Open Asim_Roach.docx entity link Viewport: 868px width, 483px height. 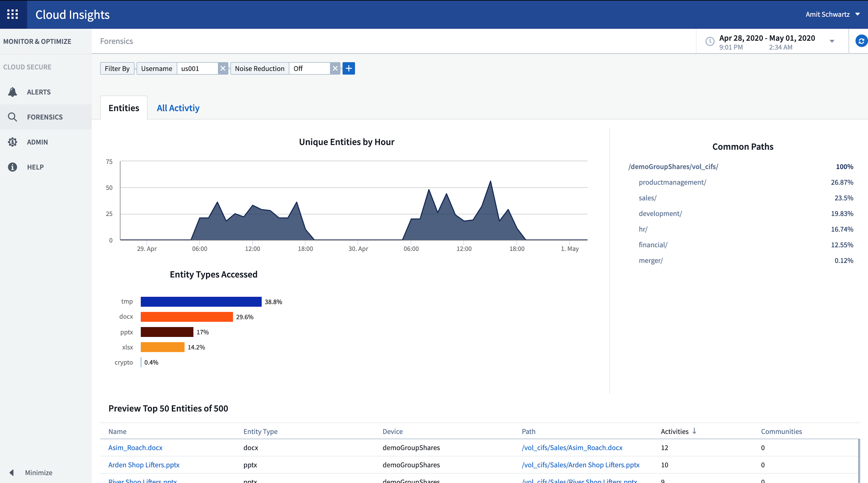click(x=134, y=447)
